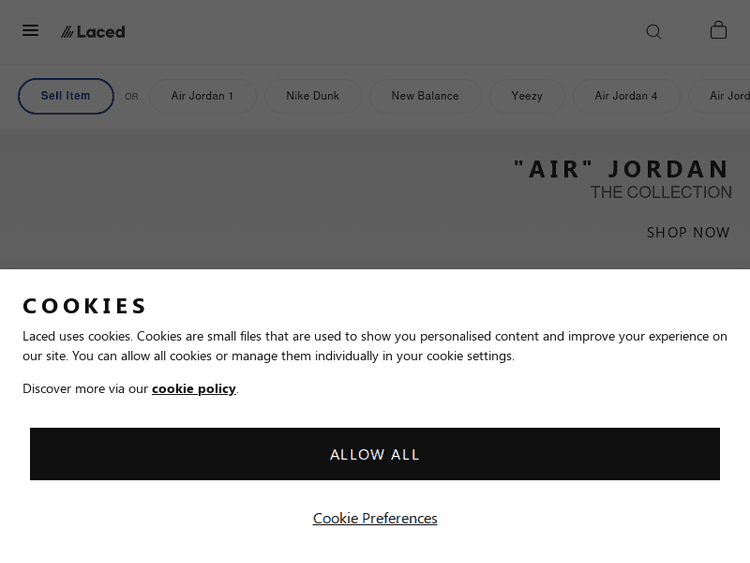Click the partially visible chip after Air Jordan 4

pyautogui.click(x=728, y=96)
